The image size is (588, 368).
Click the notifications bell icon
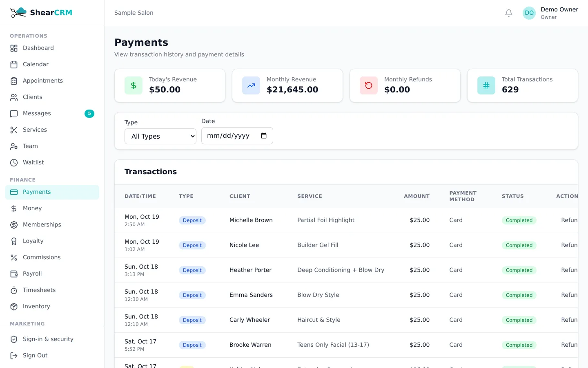(509, 13)
